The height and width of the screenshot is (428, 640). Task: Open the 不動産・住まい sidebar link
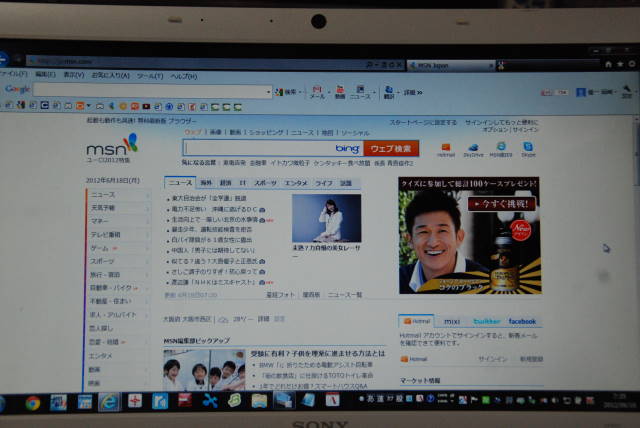click(x=110, y=301)
